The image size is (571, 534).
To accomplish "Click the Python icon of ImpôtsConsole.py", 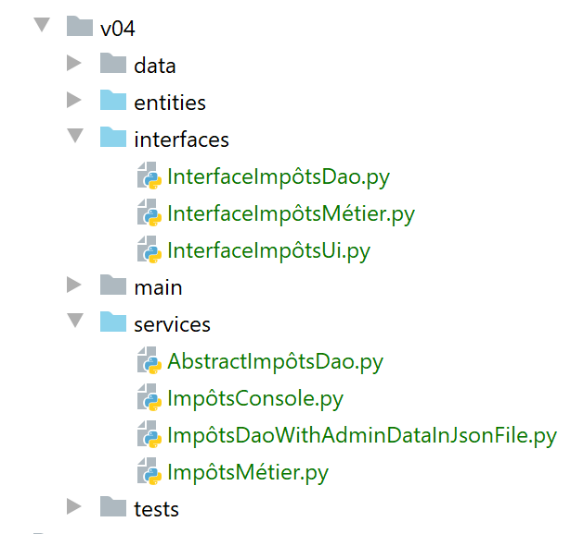I will point(149,397).
